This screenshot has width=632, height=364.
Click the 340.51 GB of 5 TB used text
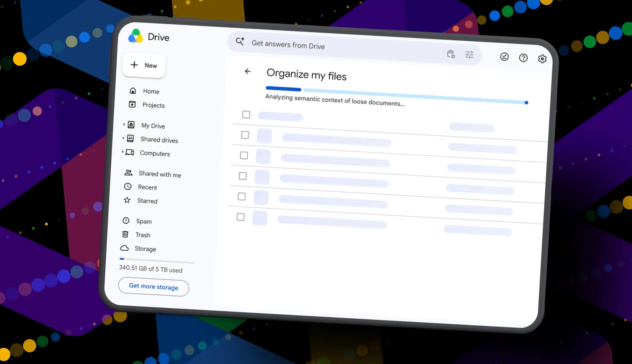pos(151,269)
